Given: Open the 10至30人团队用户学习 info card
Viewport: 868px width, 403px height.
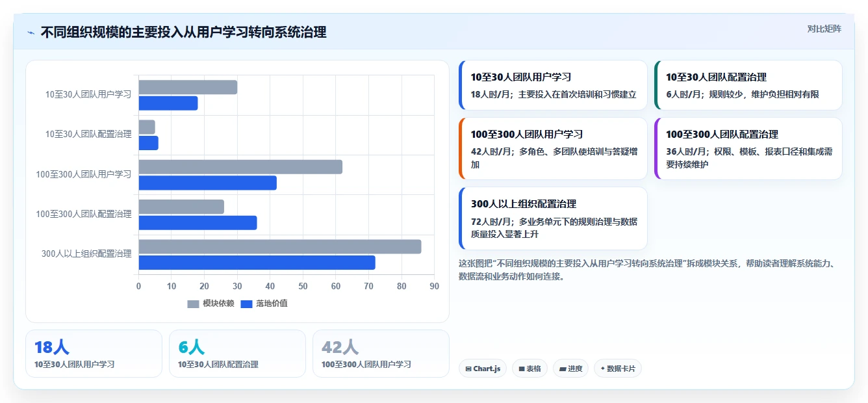Looking at the screenshot, I should click(x=553, y=85).
